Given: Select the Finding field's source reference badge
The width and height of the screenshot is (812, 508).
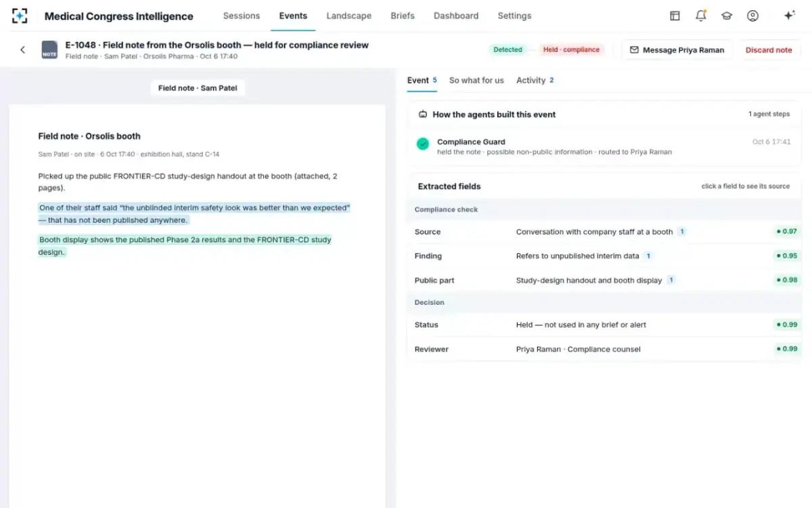Looking at the screenshot, I should pos(648,256).
